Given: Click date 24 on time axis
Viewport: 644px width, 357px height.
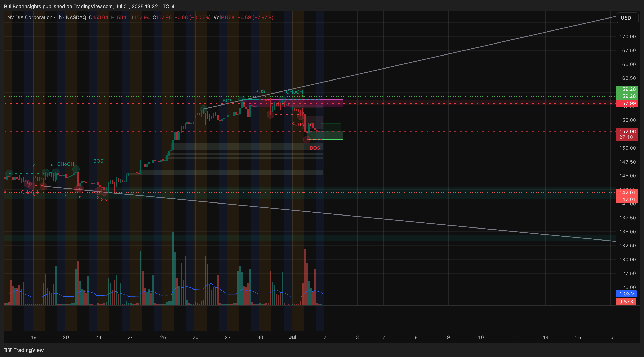Looking at the screenshot, I should (x=131, y=337).
